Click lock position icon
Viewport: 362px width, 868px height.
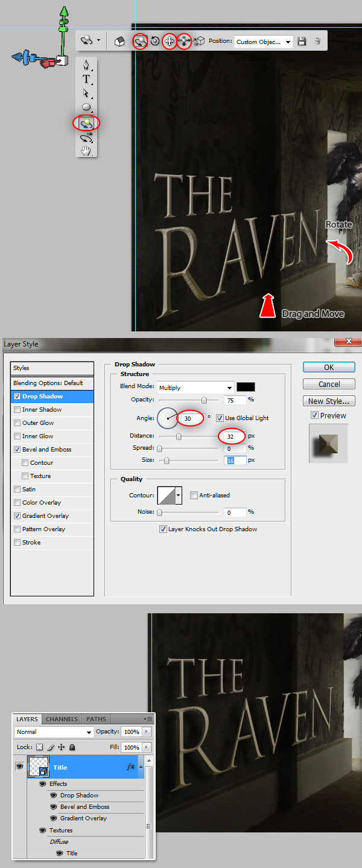(x=62, y=747)
